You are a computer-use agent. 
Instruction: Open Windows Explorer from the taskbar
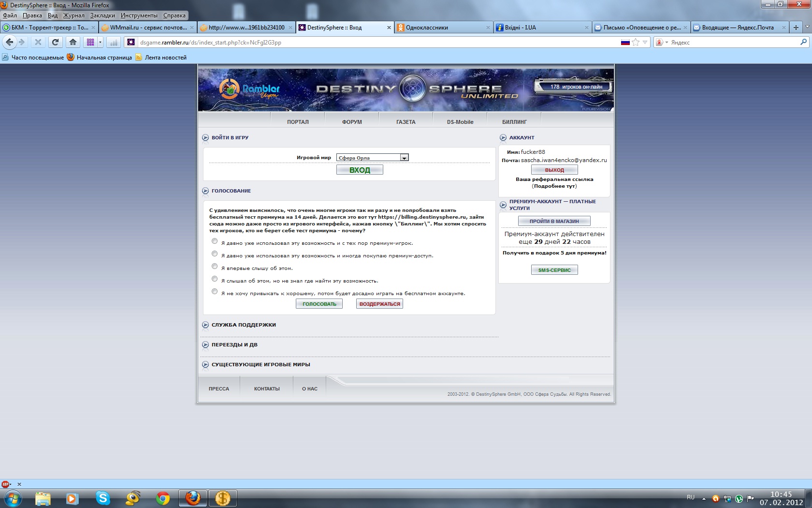(x=43, y=498)
